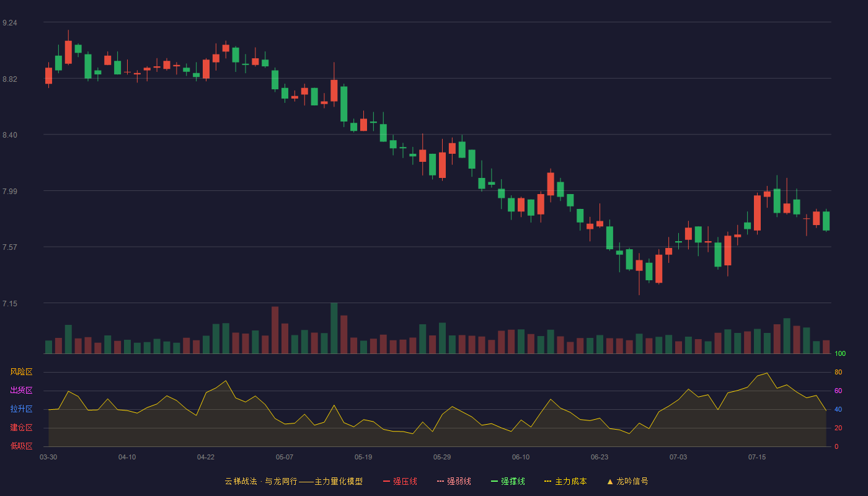
Task: Click the 拉升区 zone label
Action: coord(21,409)
